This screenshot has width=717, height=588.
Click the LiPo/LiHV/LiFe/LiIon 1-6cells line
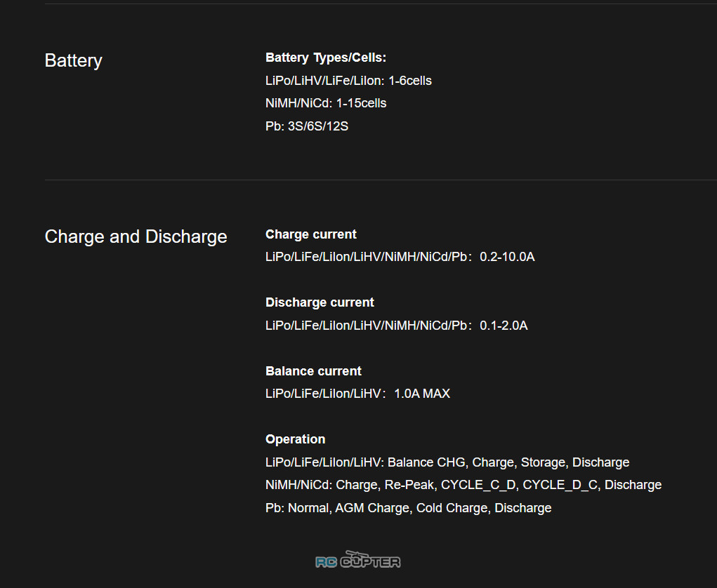(348, 81)
